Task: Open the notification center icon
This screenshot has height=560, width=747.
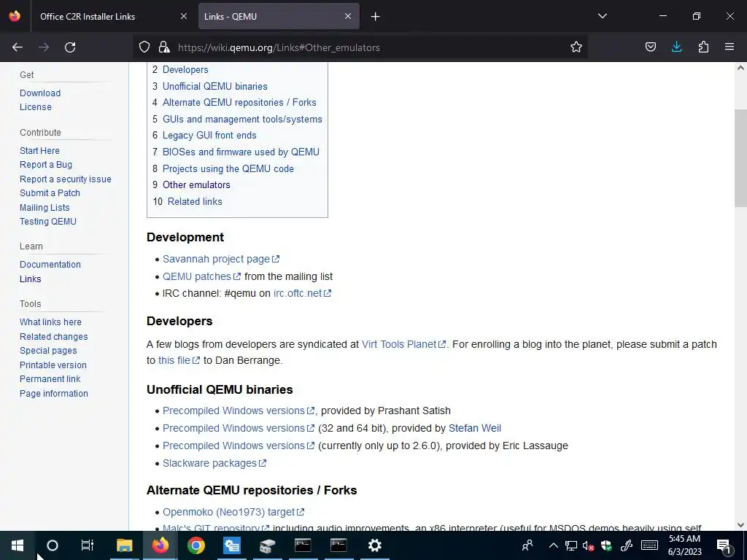Action: (x=724, y=546)
